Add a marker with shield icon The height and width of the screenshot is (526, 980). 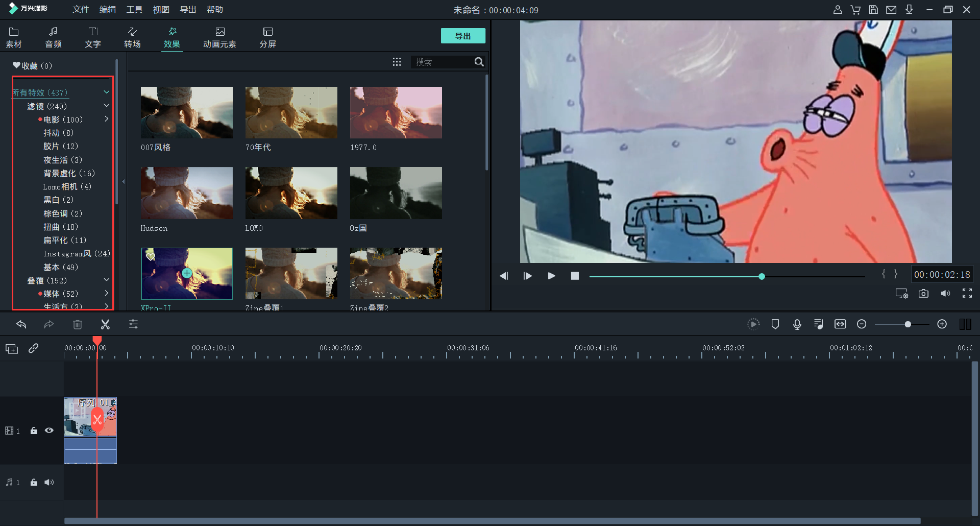coord(775,324)
